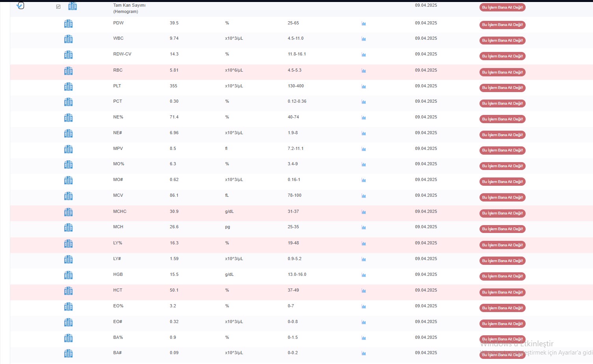Image resolution: width=593 pixels, height=364 pixels.
Task: Show the chart for the HCT result
Action: (x=364, y=291)
